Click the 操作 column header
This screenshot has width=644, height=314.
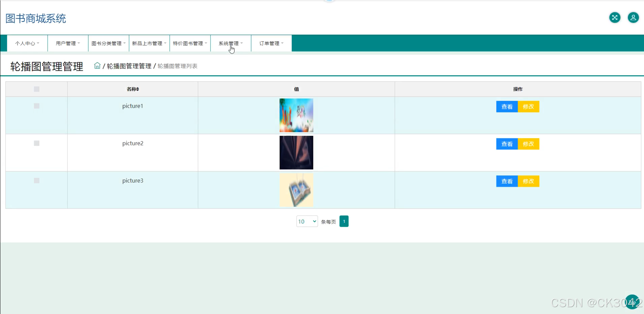[518, 89]
